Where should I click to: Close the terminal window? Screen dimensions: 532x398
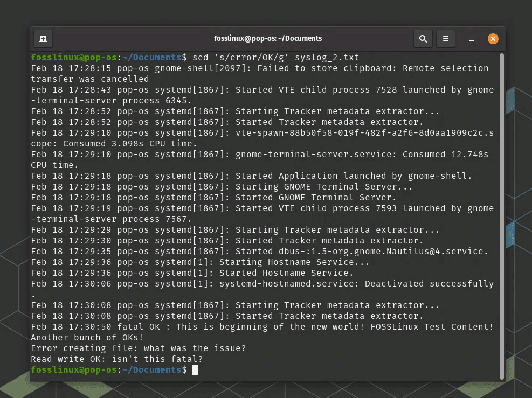pos(493,38)
